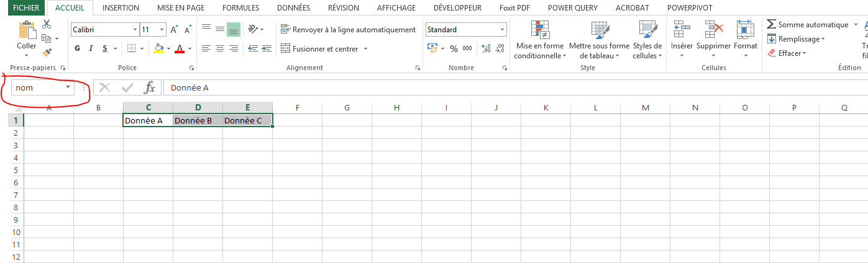Expand the Name Box dropdown arrow
The width and height of the screenshot is (868, 263).
68,88
